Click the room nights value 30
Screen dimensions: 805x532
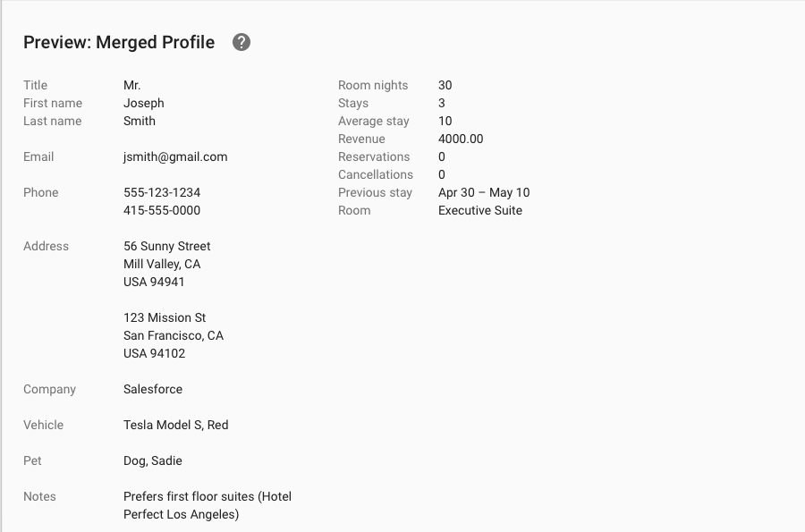[445, 85]
